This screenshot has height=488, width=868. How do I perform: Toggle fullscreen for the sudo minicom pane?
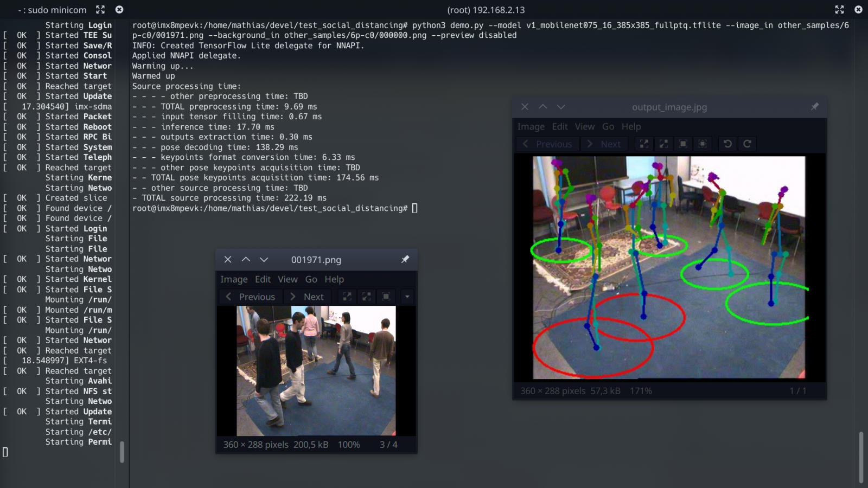100,10
